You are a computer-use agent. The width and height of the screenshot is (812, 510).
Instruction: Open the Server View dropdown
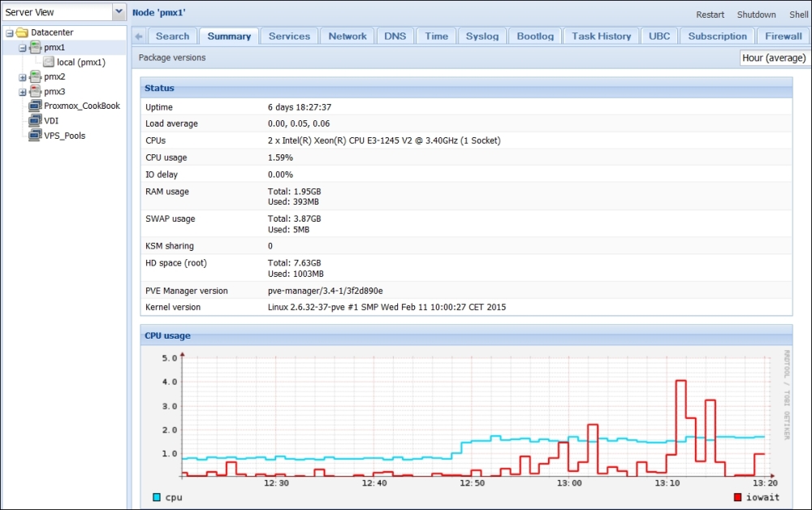[x=119, y=12]
